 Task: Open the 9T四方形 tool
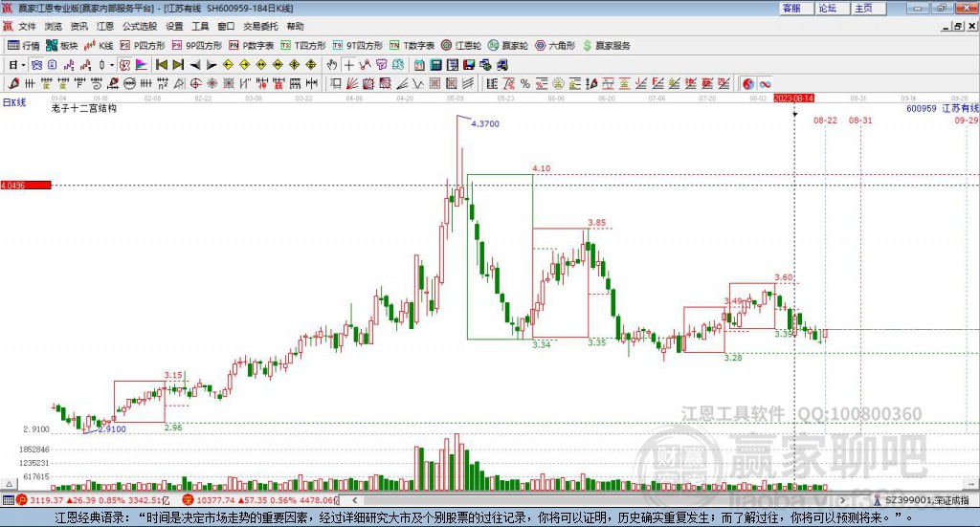358,46
